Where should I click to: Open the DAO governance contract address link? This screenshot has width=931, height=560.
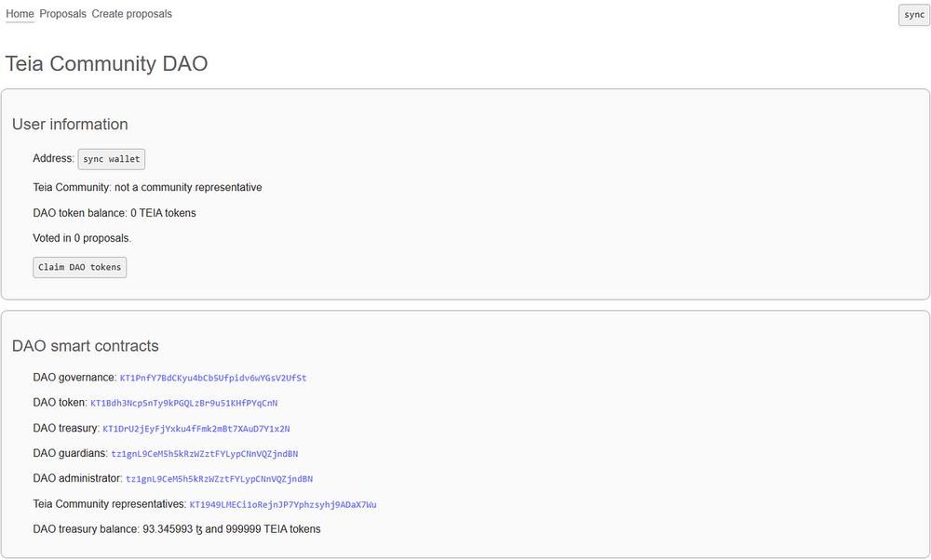pos(213,379)
